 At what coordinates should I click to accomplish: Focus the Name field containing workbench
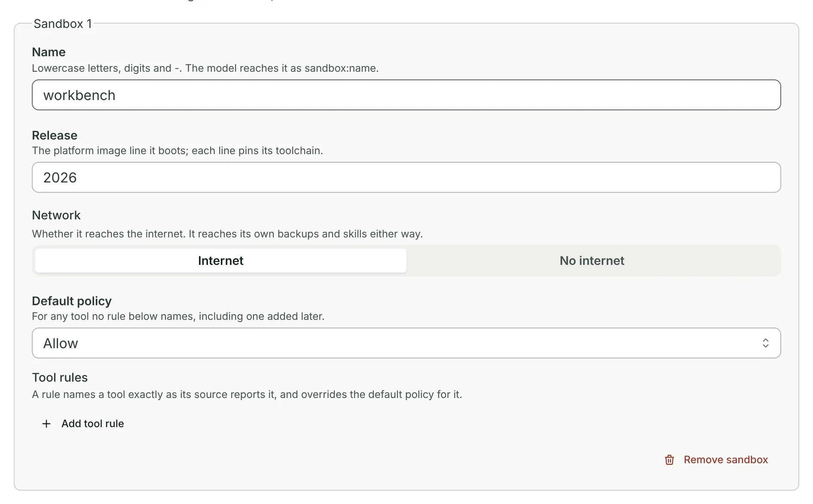(x=406, y=95)
